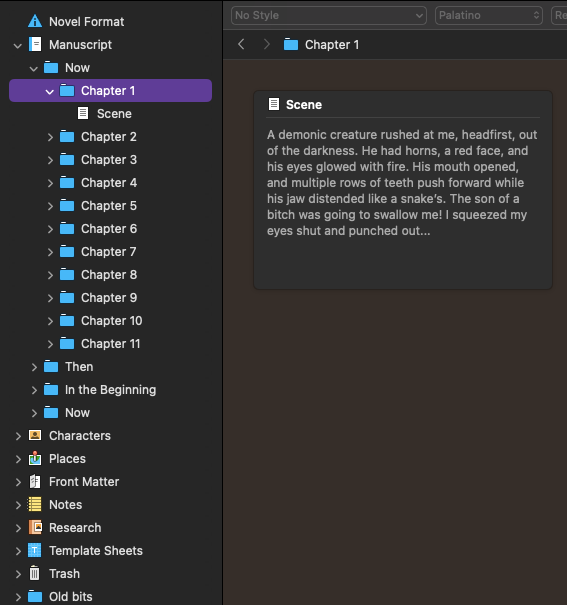Click the Research binder icon
567x605 pixels.
coord(35,527)
